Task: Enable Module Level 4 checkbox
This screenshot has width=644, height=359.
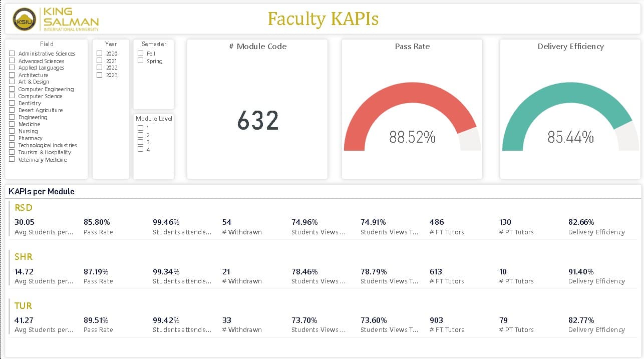Action: (141, 149)
